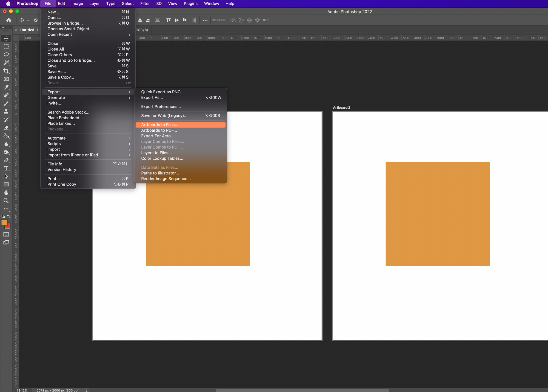
Task: Select the Eraser tool
Action: click(x=6, y=128)
